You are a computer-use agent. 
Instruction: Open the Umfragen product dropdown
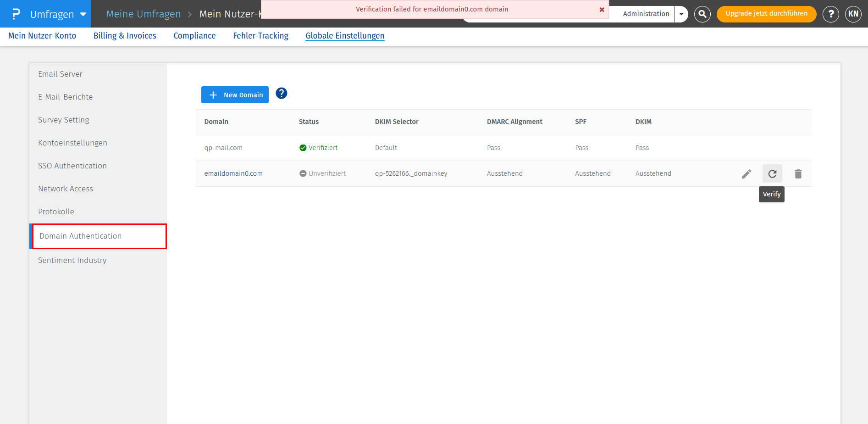(x=58, y=14)
